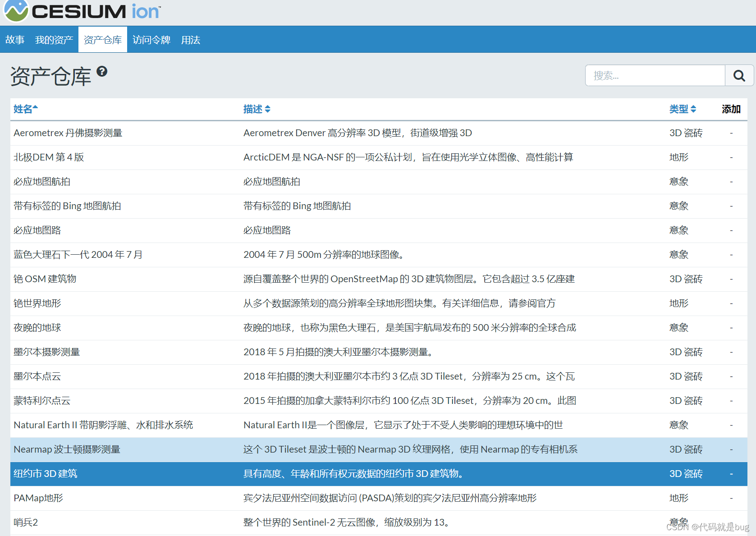The width and height of the screenshot is (756, 536).
Task: Select the 铯 OSM 建筑物 row
Action: click(379, 279)
